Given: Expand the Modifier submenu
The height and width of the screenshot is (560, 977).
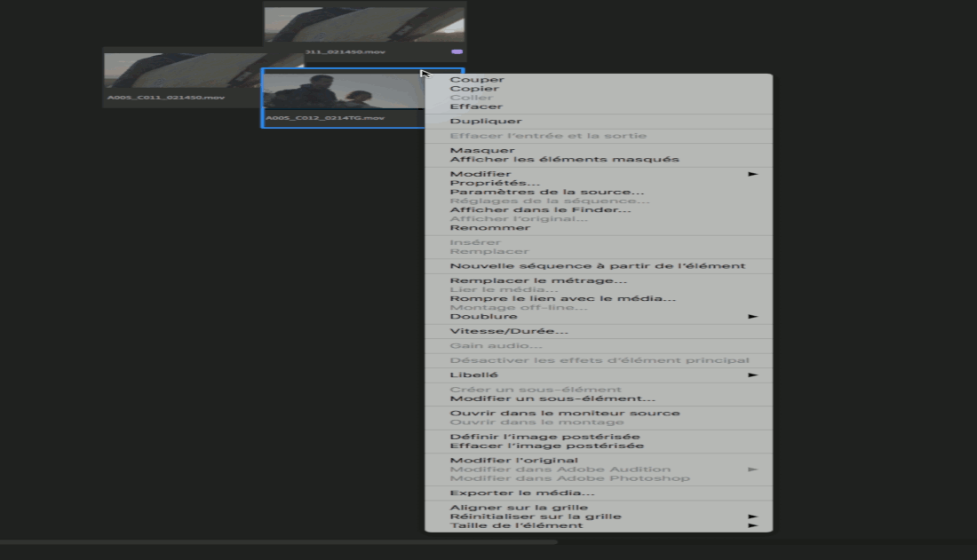Looking at the screenshot, I should [x=598, y=174].
